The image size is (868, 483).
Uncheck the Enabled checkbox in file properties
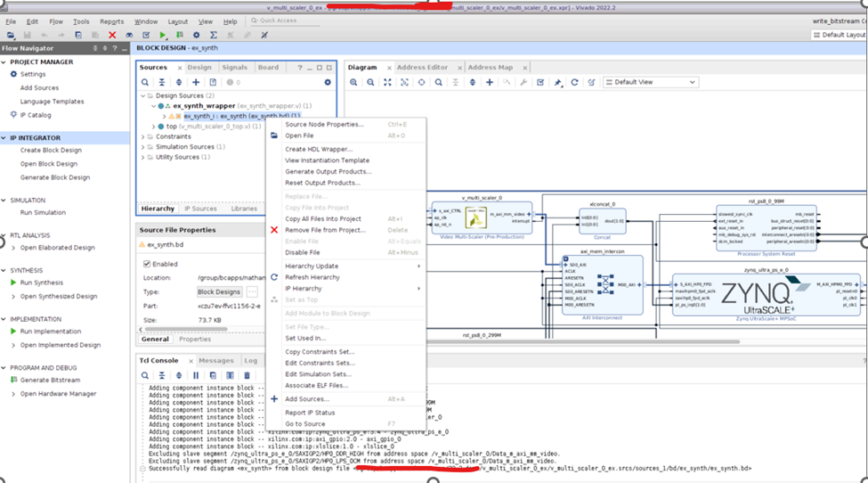pyautogui.click(x=147, y=264)
